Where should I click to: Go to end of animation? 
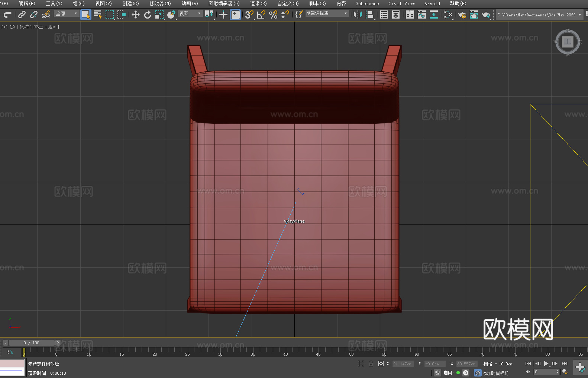point(565,364)
